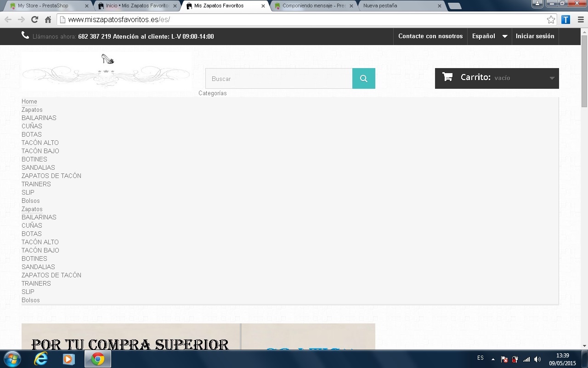This screenshot has width=588, height=368.
Task: Open the Zapatos link directly below Home
Action: pos(32,110)
